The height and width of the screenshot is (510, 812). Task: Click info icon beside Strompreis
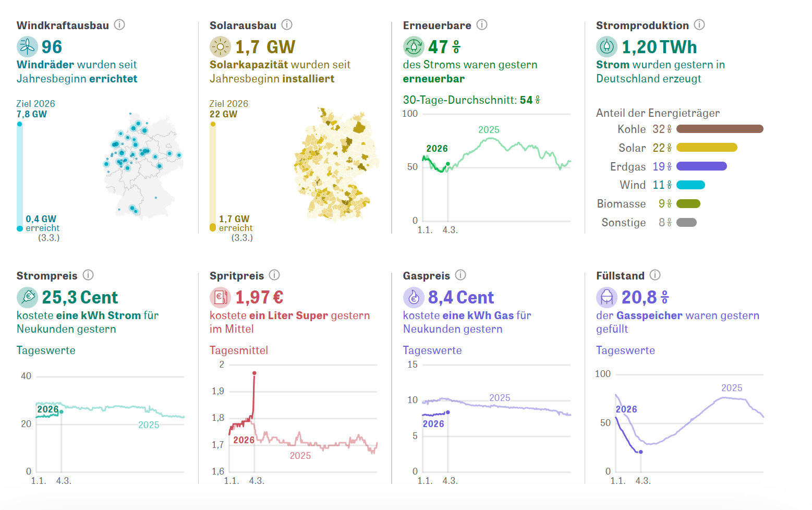pyautogui.click(x=88, y=275)
